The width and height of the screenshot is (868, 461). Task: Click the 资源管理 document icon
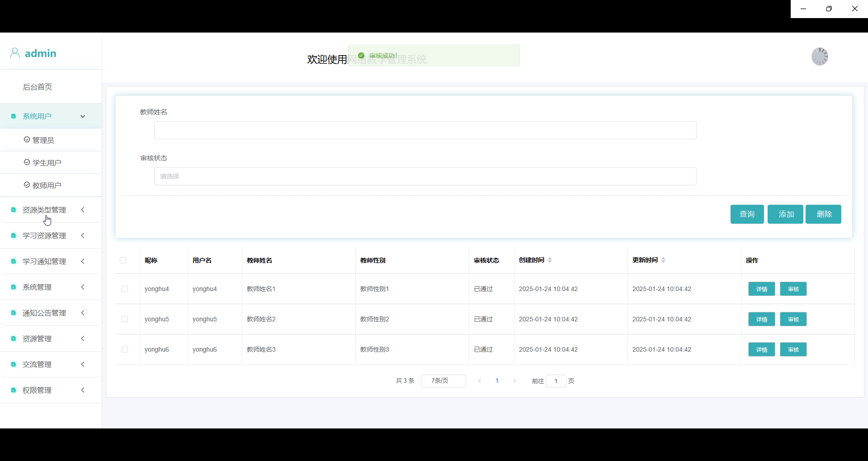[x=14, y=339]
